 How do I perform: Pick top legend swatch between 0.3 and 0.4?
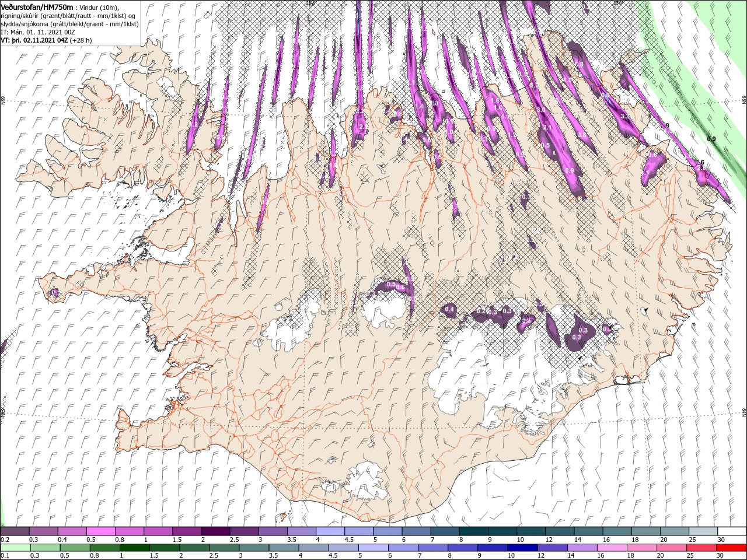coord(43,531)
